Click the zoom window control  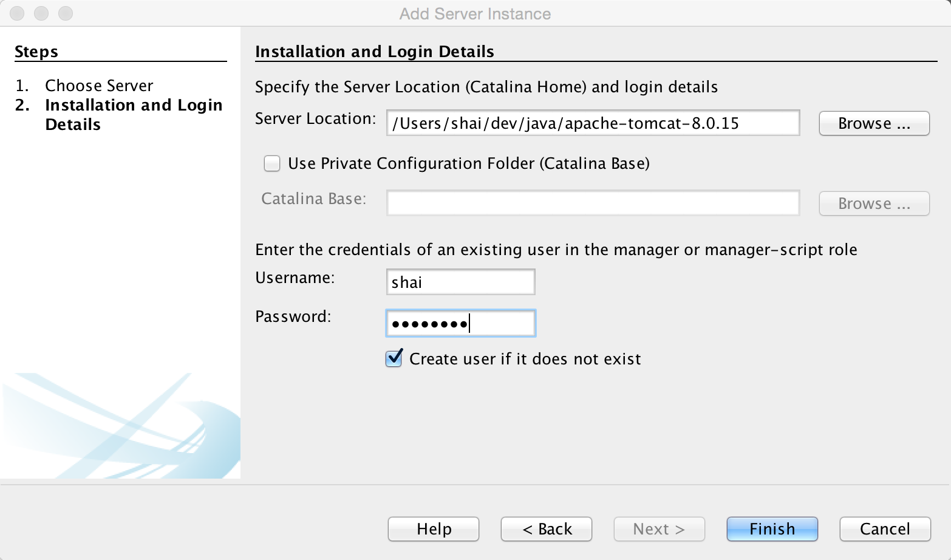(65, 13)
